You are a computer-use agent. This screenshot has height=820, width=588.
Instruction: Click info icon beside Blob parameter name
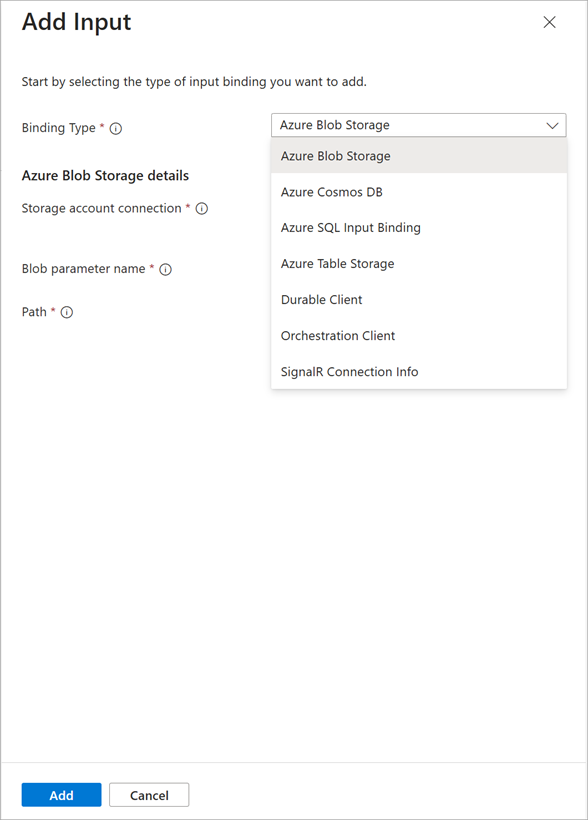[x=165, y=269]
